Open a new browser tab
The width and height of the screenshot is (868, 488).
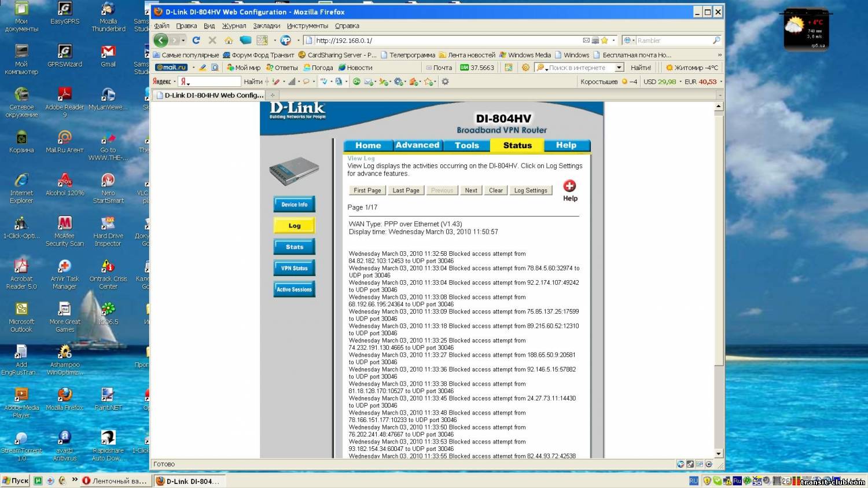273,95
